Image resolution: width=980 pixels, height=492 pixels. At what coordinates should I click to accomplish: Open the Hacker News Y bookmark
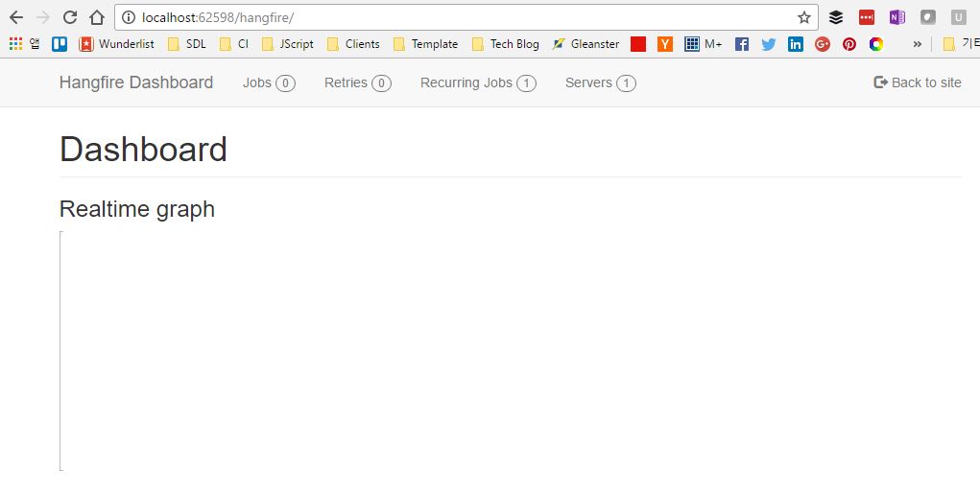pyautogui.click(x=665, y=44)
